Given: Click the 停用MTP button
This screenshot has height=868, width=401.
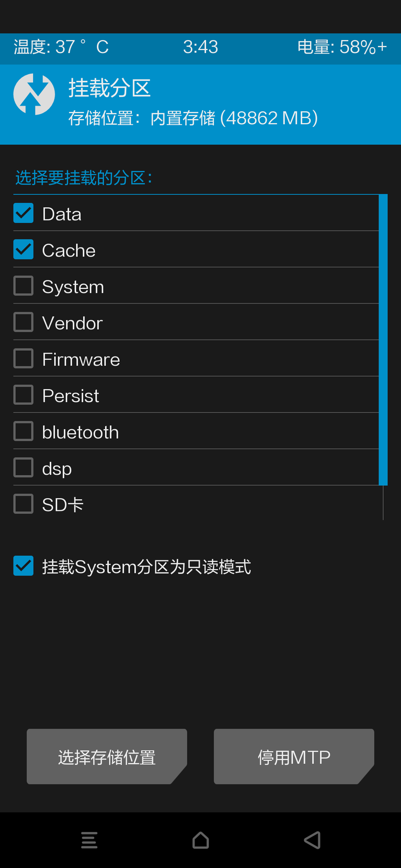Looking at the screenshot, I should pyautogui.click(x=294, y=756).
